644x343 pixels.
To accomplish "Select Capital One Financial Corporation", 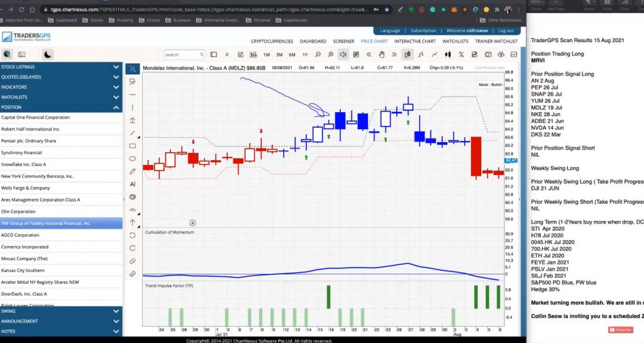I will [x=61, y=118].
